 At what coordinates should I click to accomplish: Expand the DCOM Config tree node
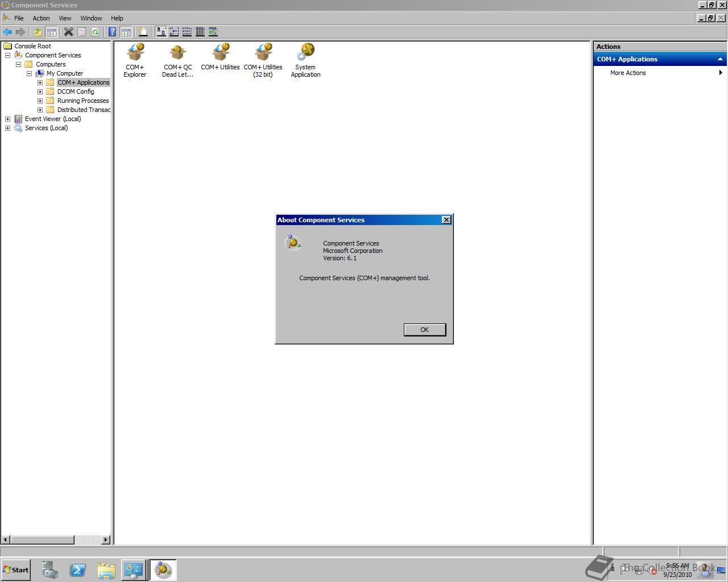coord(40,92)
